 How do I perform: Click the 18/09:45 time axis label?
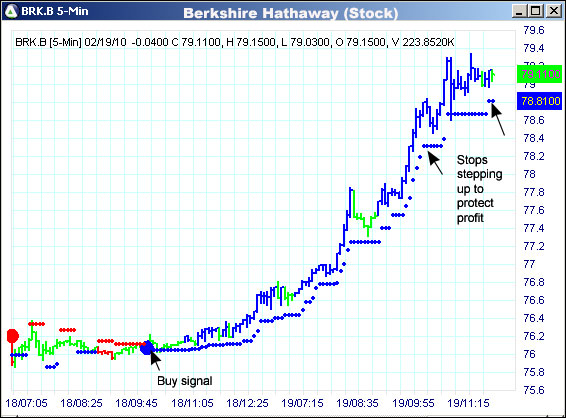click(x=136, y=403)
